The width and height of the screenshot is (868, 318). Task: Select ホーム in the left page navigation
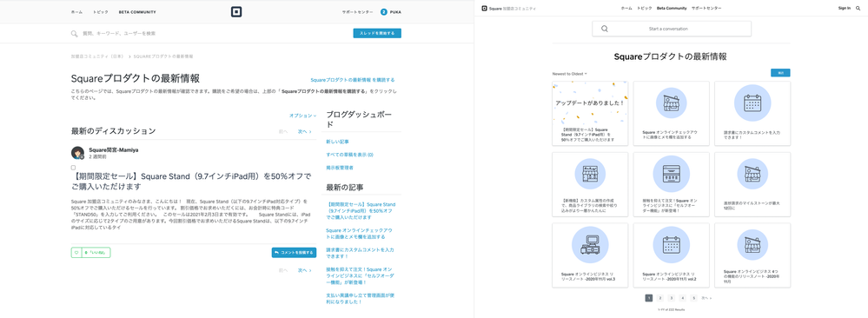(x=76, y=11)
